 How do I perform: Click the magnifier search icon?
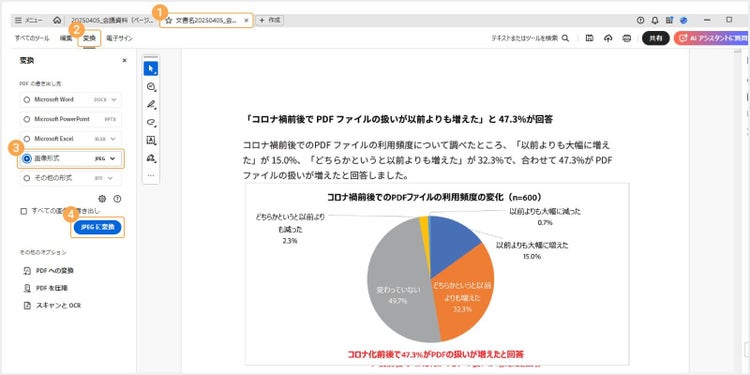(565, 38)
